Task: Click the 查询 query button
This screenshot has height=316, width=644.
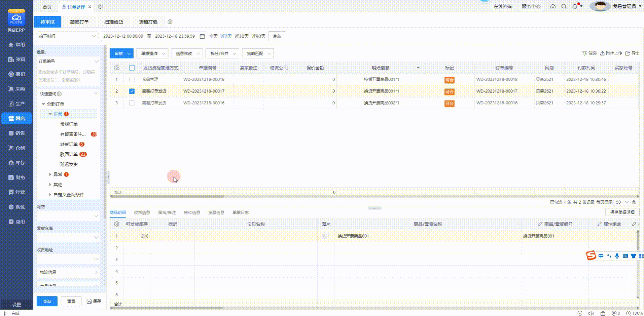Action: [x=47, y=301]
